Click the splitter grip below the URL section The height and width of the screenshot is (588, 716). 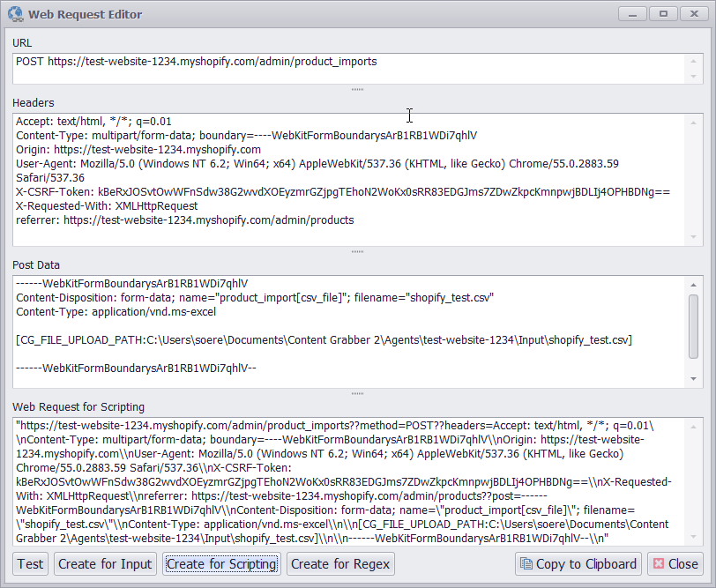358,87
